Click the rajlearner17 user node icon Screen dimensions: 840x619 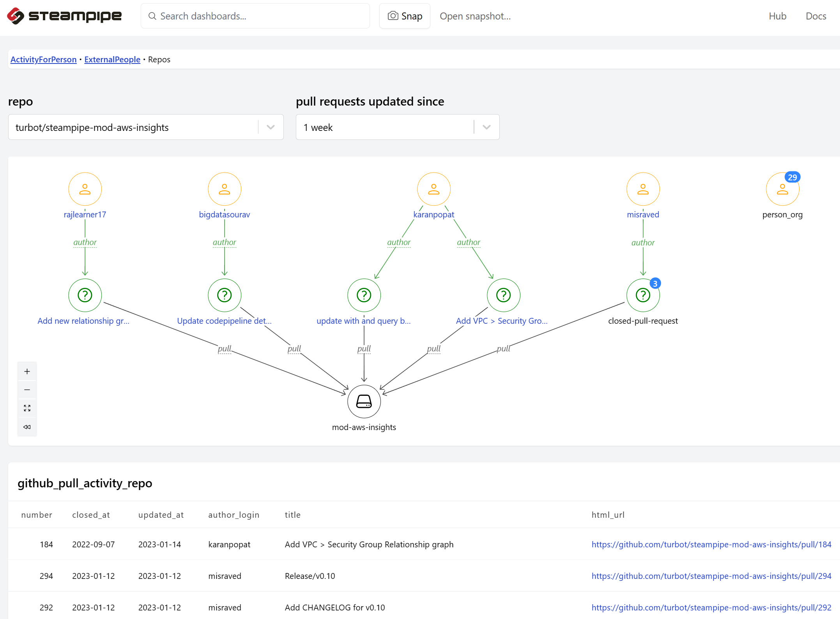85,189
